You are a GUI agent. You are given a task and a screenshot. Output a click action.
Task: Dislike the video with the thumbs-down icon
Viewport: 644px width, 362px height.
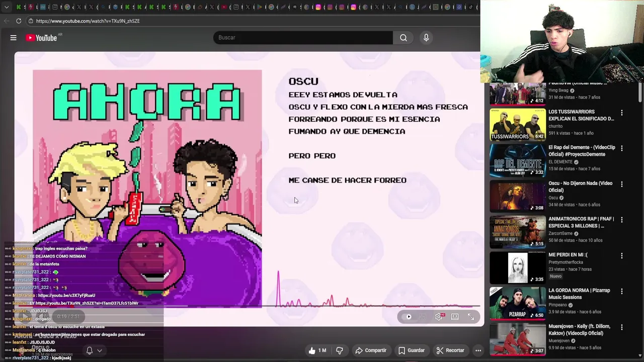tap(340, 350)
